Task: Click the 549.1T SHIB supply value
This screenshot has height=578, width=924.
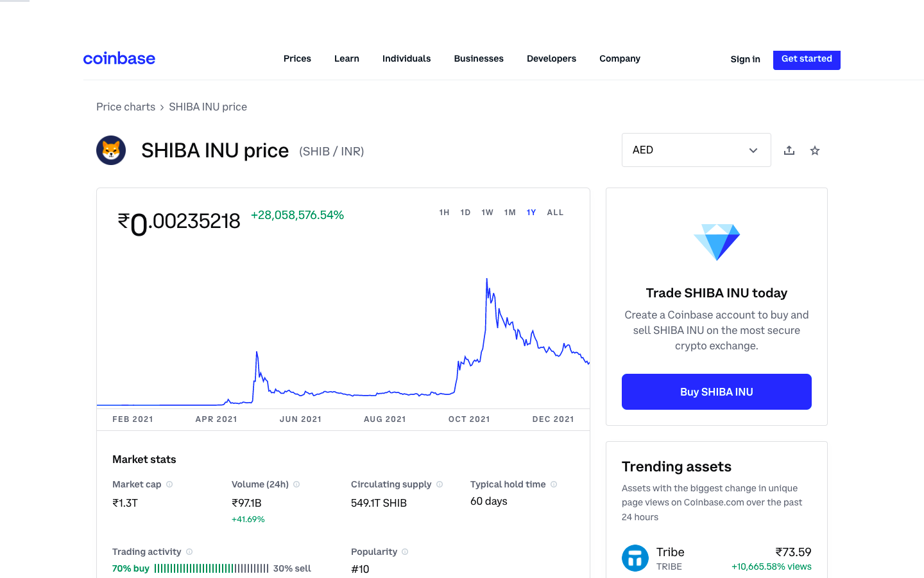Action: pos(379,503)
